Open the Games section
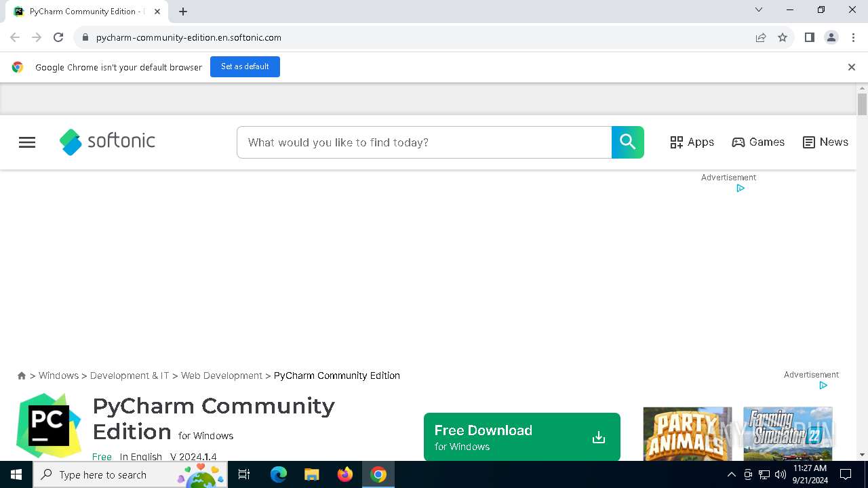 [x=758, y=142]
